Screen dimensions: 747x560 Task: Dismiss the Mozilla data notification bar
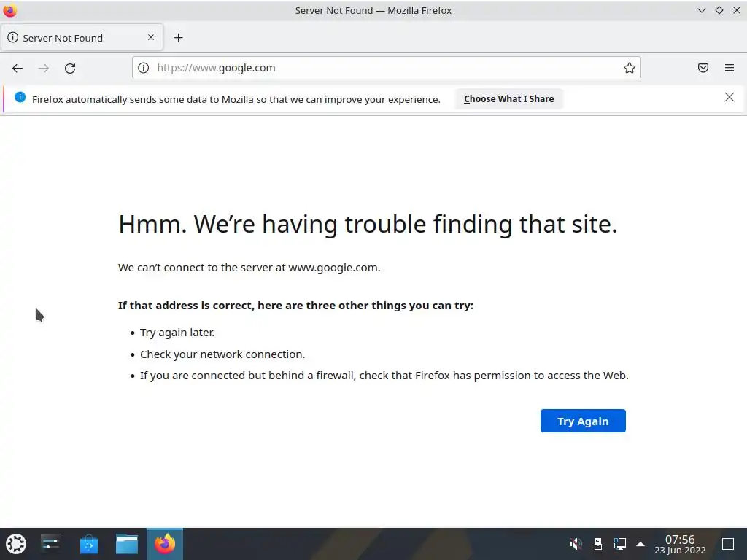[729, 97]
